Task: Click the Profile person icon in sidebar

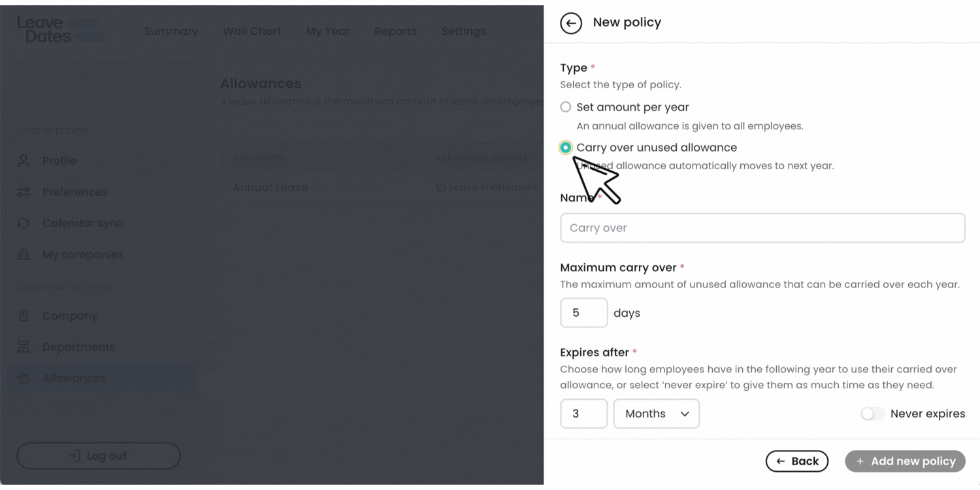Action: [24, 161]
